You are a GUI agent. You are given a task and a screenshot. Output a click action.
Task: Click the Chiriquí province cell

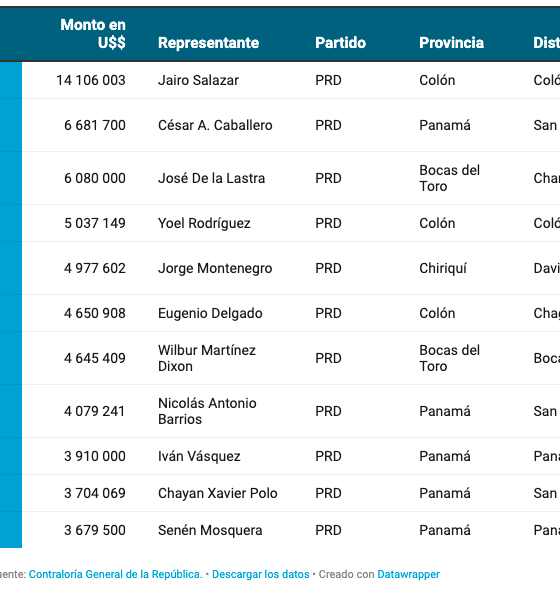443,268
